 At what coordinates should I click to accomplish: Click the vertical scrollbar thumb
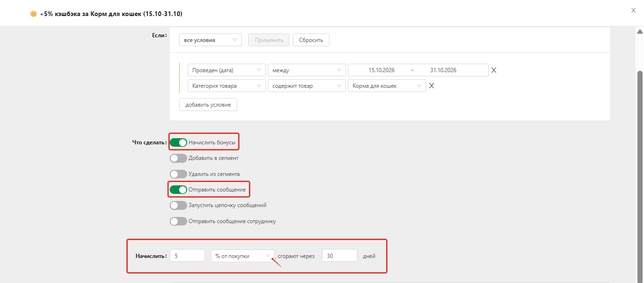tap(640, 177)
